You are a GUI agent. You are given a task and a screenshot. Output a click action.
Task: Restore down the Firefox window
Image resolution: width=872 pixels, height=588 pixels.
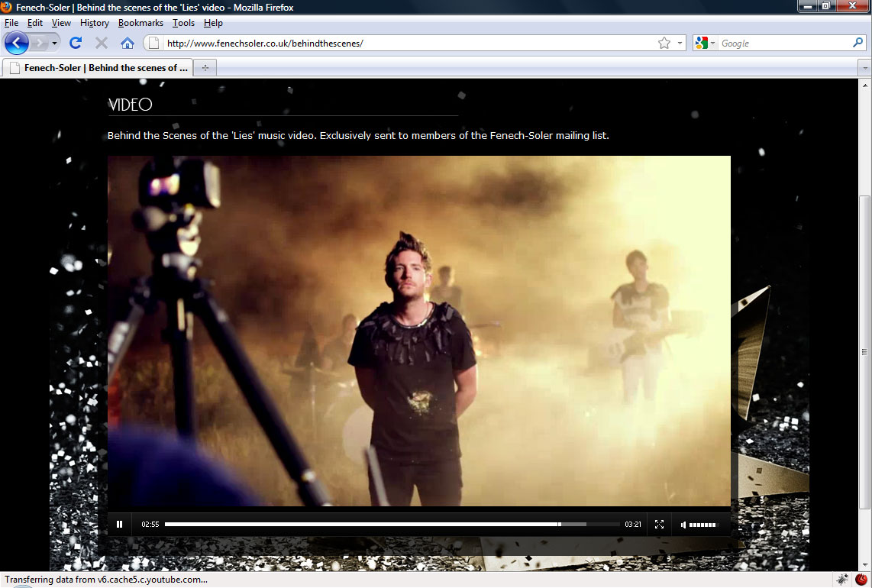pyautogui.click(x=826, y=6)
